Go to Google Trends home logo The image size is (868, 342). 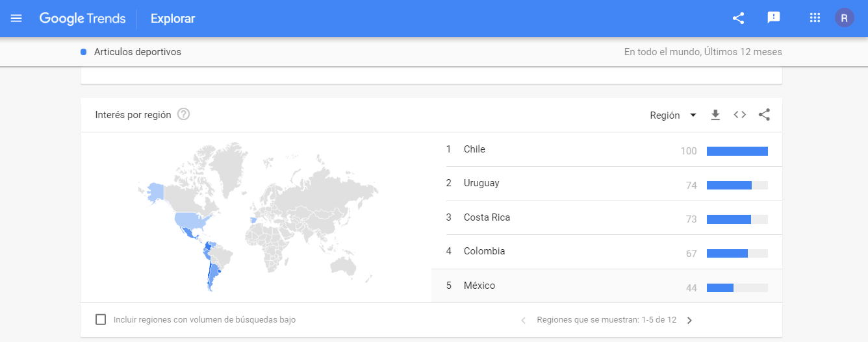[83, 18]
